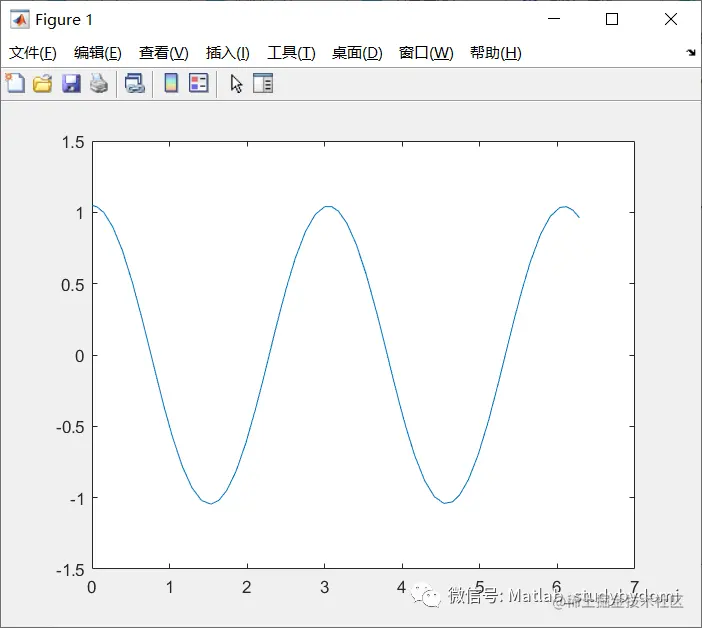The width and height of the screenshot is (702, 628).
Task: Click the Figure 1 window title text
Action: [x=64, y=20]
